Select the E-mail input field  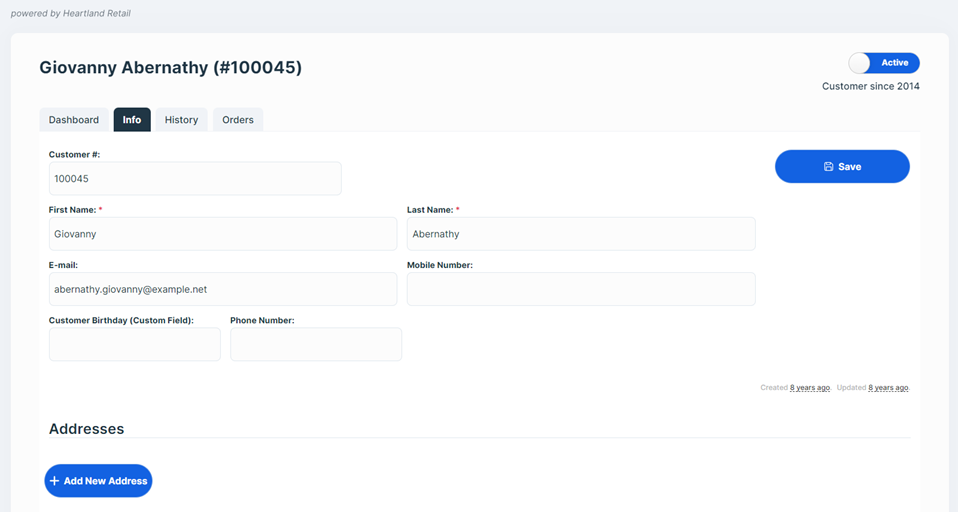click(x=222, y=289)
